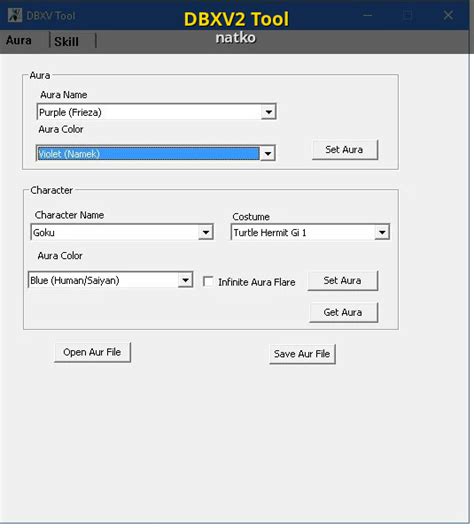Image resolution: width=474 pixels, height=528 pixels.
Task: Click the Save Aur File button
Action: [x=302, y=354]
